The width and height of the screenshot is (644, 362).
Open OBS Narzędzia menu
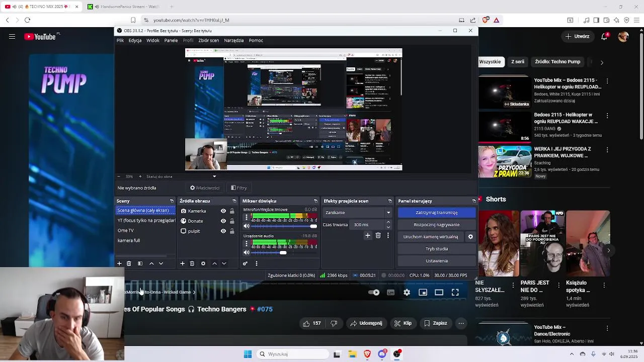pos(234,40)
